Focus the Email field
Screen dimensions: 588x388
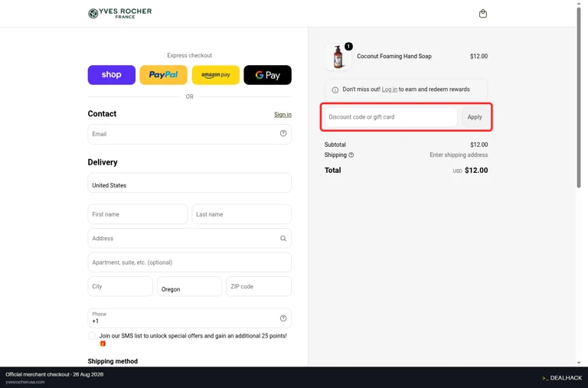pyautogui.click(x=189, y=134)
